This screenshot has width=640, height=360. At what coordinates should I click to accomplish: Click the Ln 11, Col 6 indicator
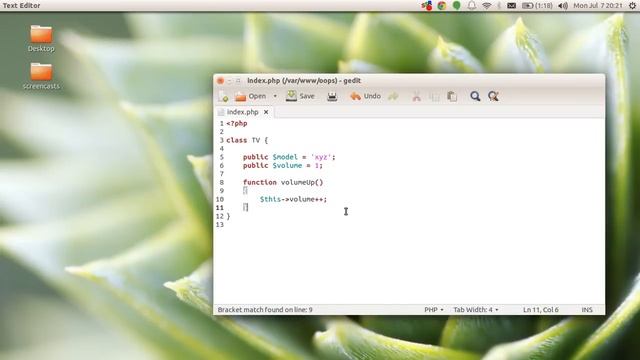point(540,310)
